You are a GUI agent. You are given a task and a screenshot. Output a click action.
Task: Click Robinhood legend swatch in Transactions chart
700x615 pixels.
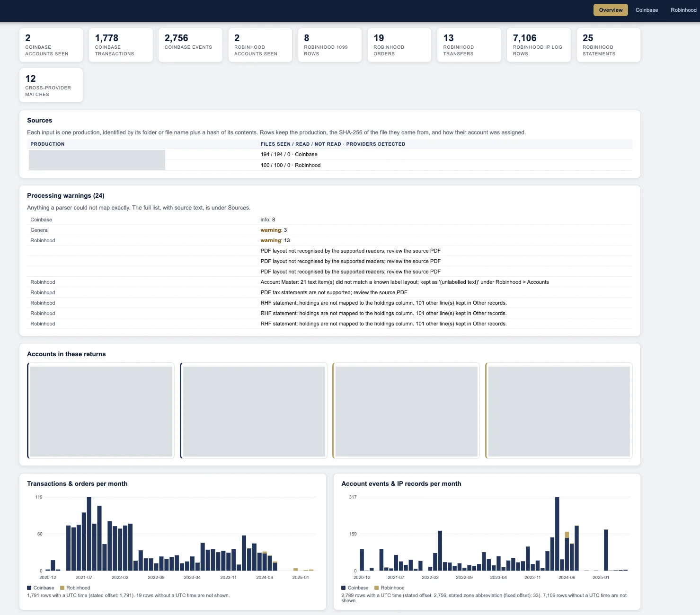pyautogui.click(x=62, y=588)
